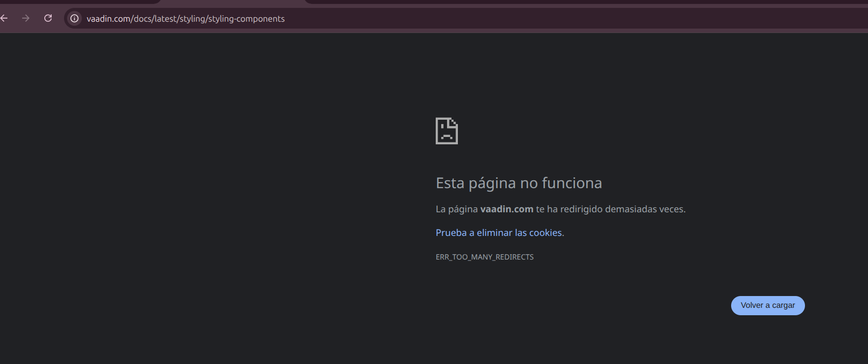
Task: Click "La página" at the start of the message
Action: 456,209
